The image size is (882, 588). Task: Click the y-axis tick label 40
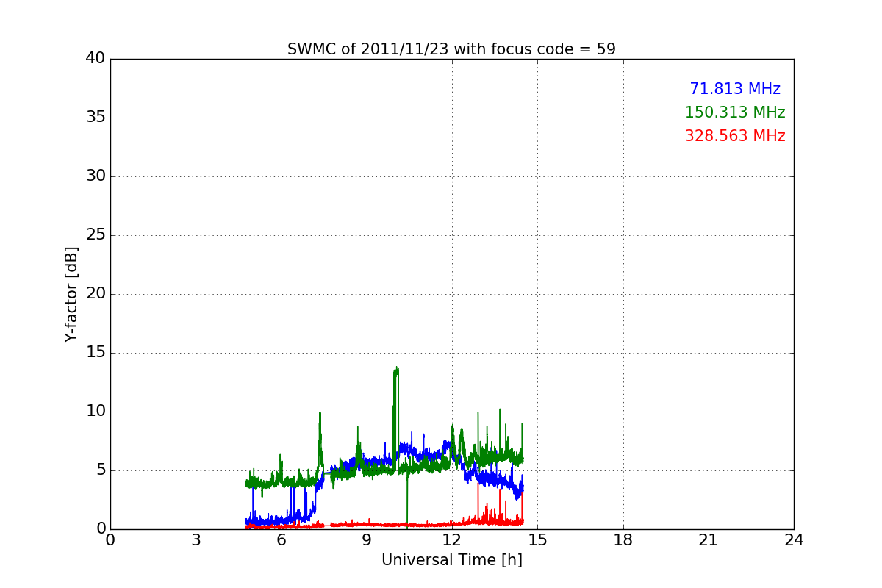click(x=96, y=59)
